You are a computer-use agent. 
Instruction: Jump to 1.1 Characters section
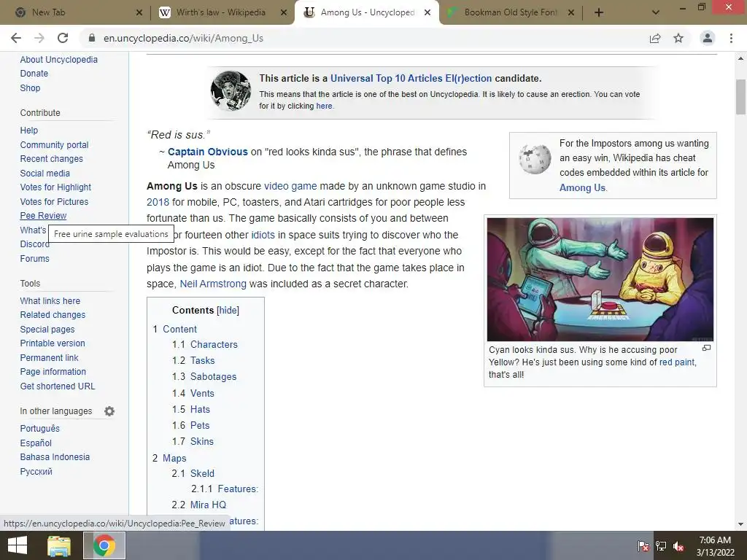click(x=214, y=344)
